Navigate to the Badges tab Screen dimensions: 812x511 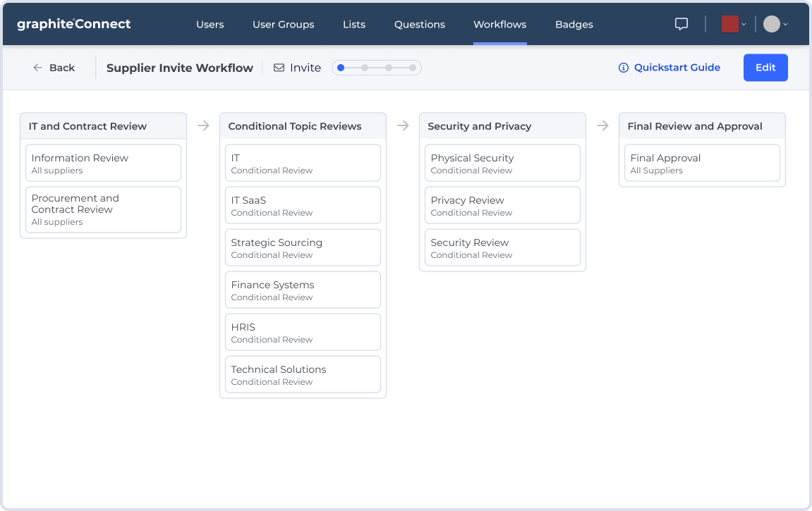tap(574, 24)
